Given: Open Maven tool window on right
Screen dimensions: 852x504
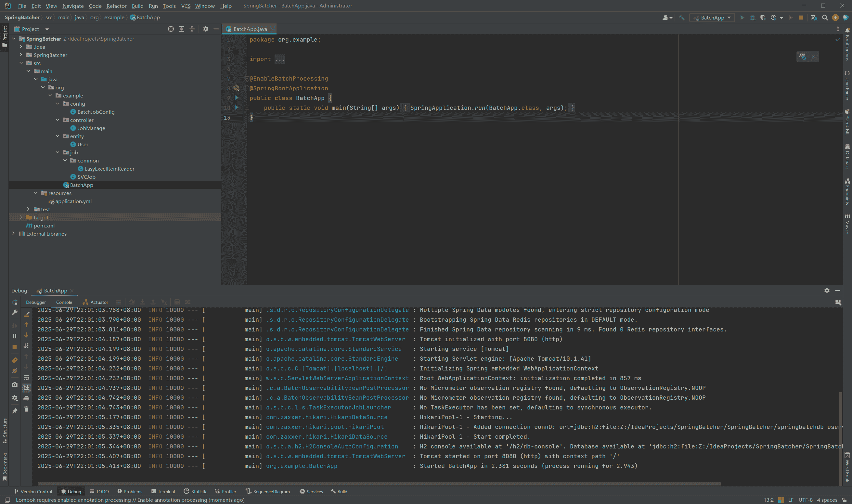Looking at the screenshot, I should 847,224.
